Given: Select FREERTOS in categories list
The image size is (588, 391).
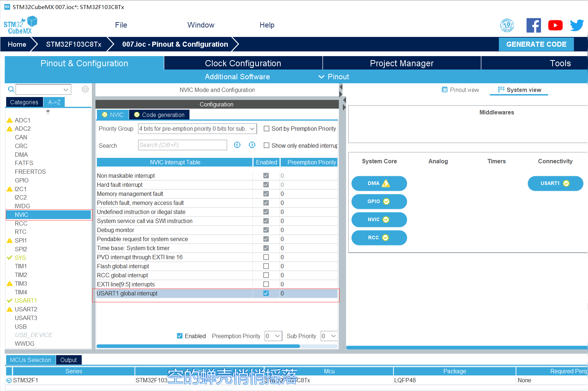Looking at the screenshot, I should pyautogui.click(x=30, y=172).
